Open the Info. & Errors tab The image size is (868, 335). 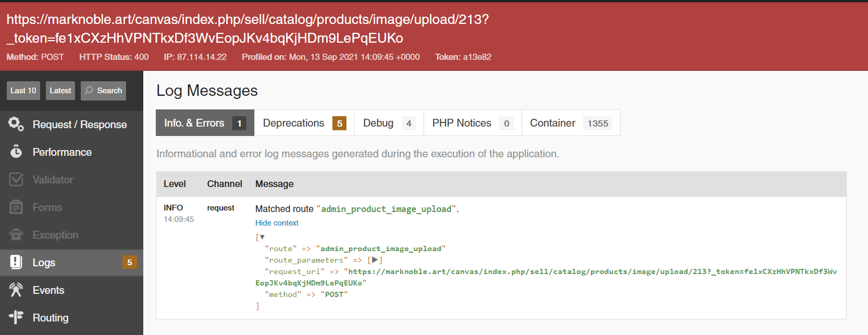coord(205,123)
